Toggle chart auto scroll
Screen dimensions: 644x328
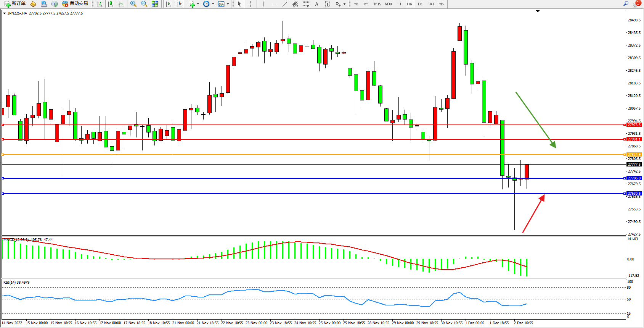coord(168,4)
